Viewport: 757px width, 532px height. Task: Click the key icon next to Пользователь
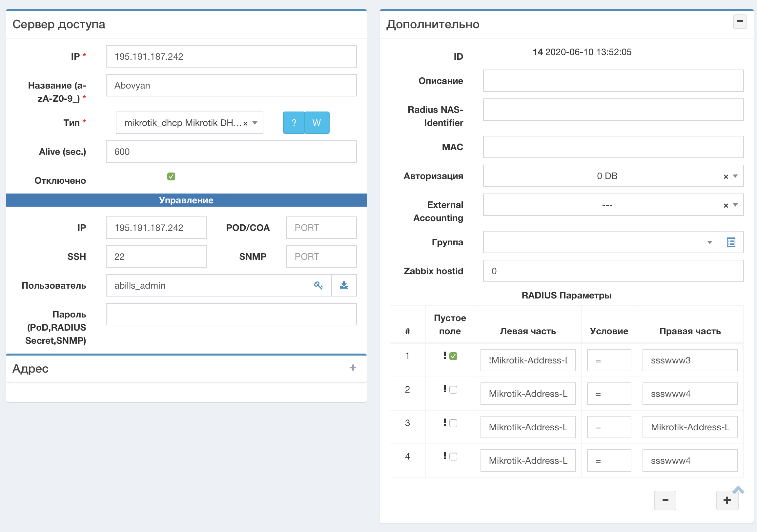(318, 285)
